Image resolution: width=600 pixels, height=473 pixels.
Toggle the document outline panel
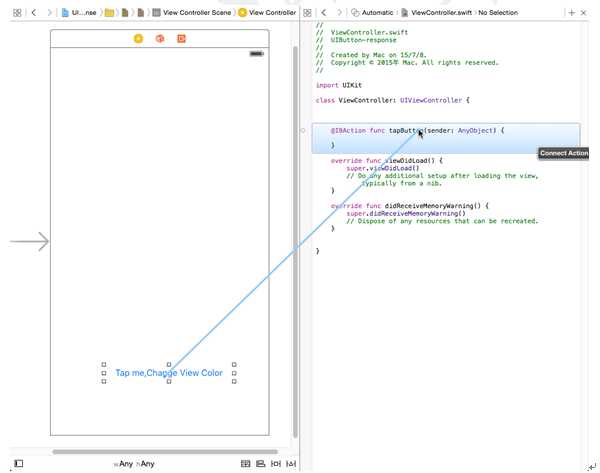[19, 463]
